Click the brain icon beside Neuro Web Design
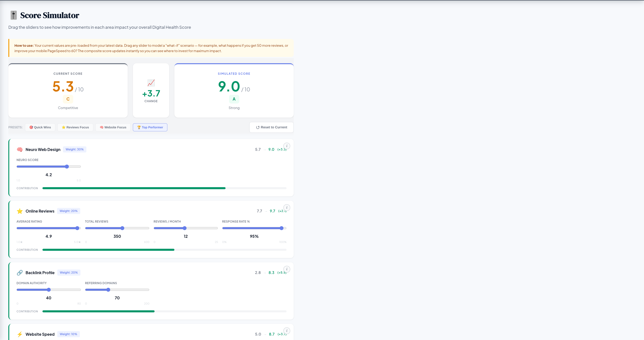The image size is (644, 340). point(20,149)
